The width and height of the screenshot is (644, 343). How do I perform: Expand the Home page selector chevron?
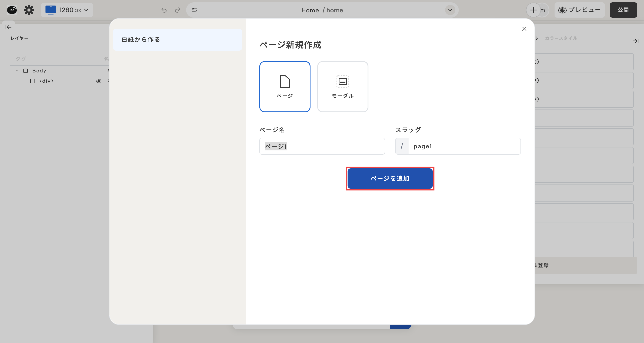(x=450, y=10)
